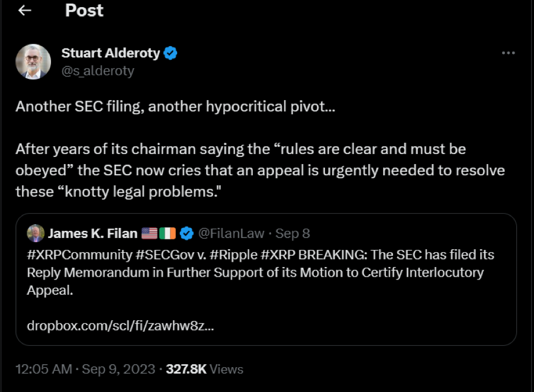Click Stuart Alderoty's blue verified badge
The width and height of the screenshot is (534, 392).
point(171,53)
